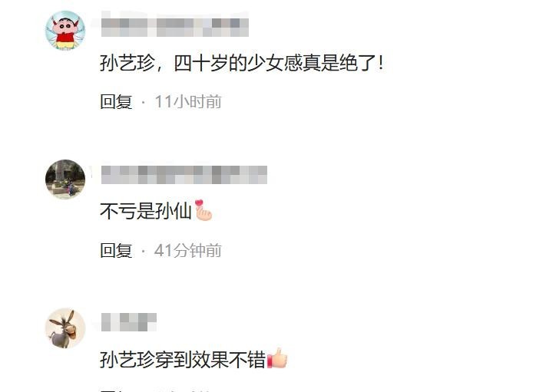
Task: Open the donkey avatar profile
Action: [65, 328]
